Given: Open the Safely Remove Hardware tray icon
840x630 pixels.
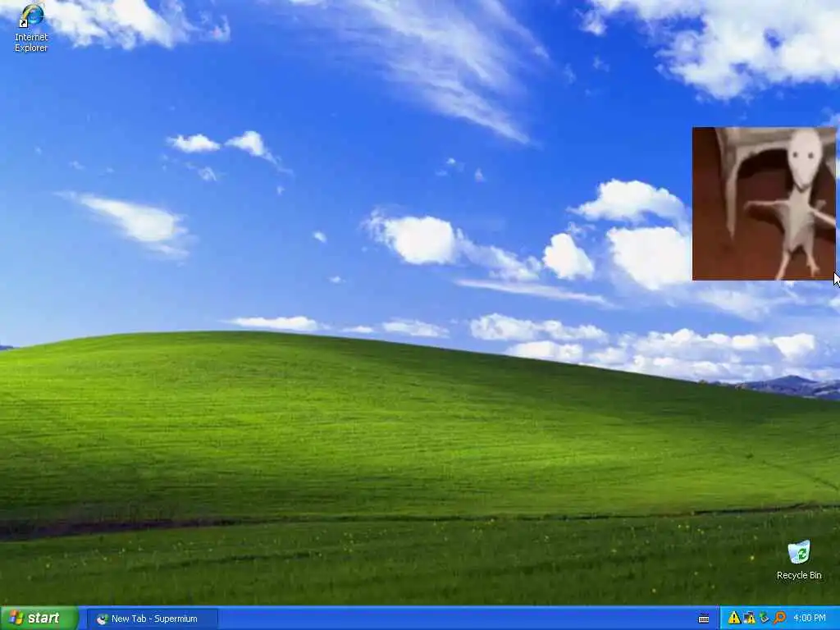Looking at the screenshot, I should click(x=764, y=619).
